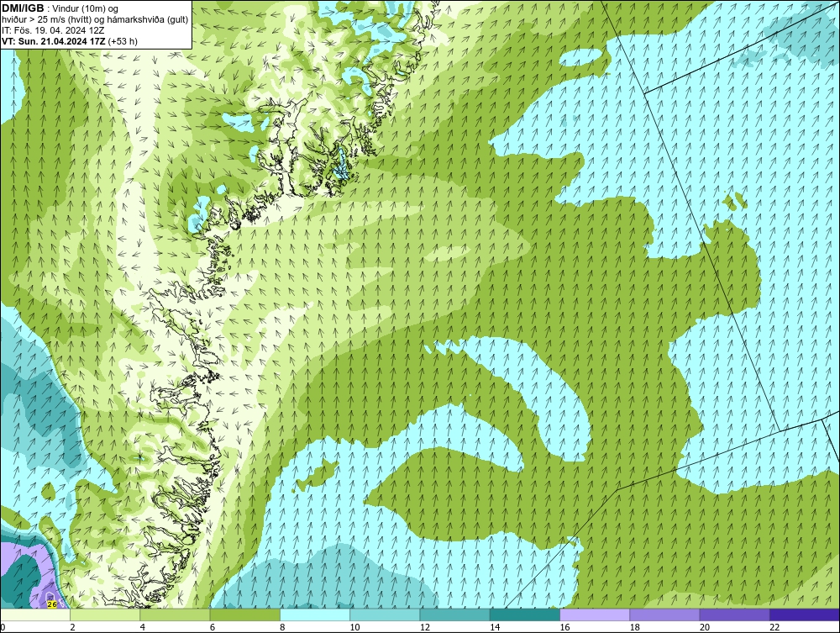Click legend scale number "18"
This screenshot has width=840, height=633.
[x=635, y=628]
